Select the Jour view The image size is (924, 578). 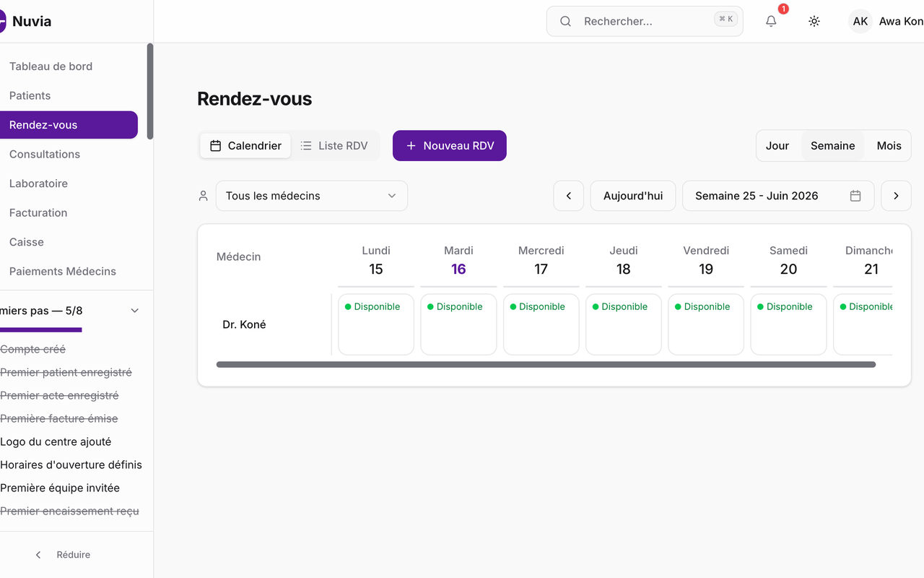click(x=777, y=146)
